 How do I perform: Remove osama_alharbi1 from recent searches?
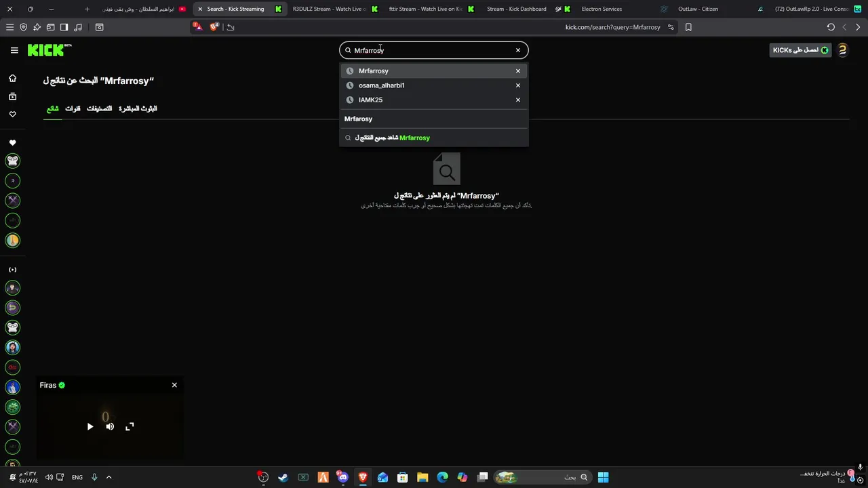pyautogui.click(x=518, y=85)
